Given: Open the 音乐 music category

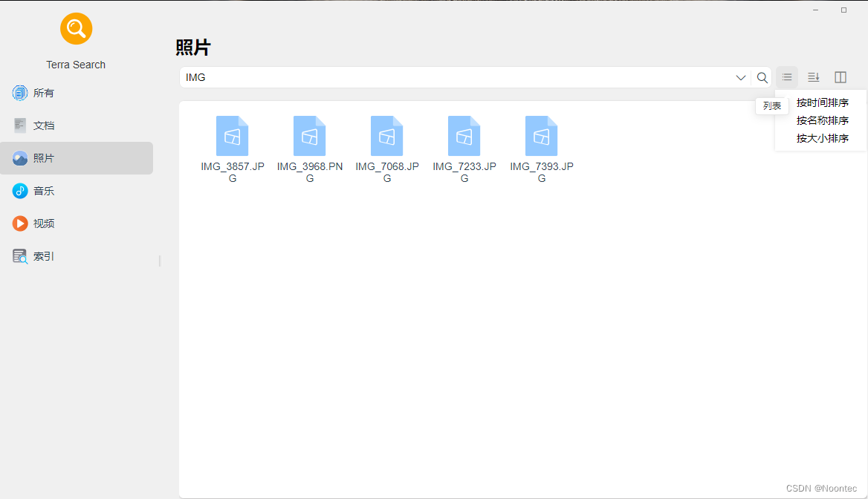Looking at the screenshot, I should click(77, 191).
